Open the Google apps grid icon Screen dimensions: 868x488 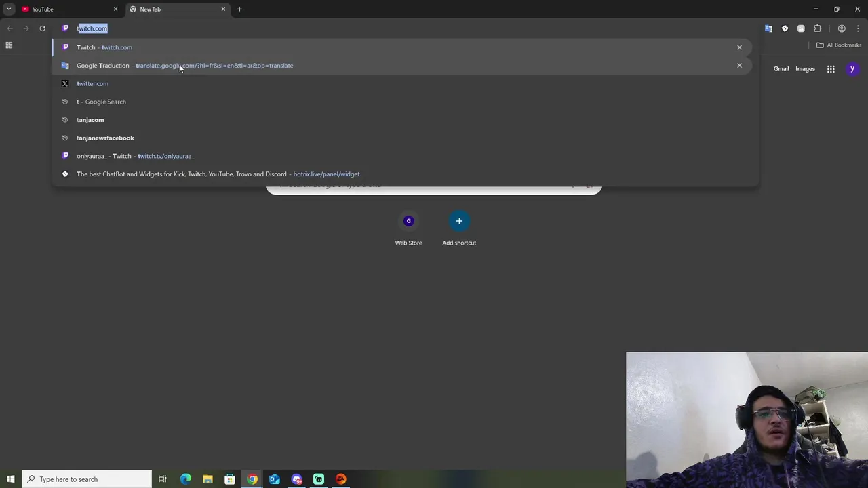[831, 69]
